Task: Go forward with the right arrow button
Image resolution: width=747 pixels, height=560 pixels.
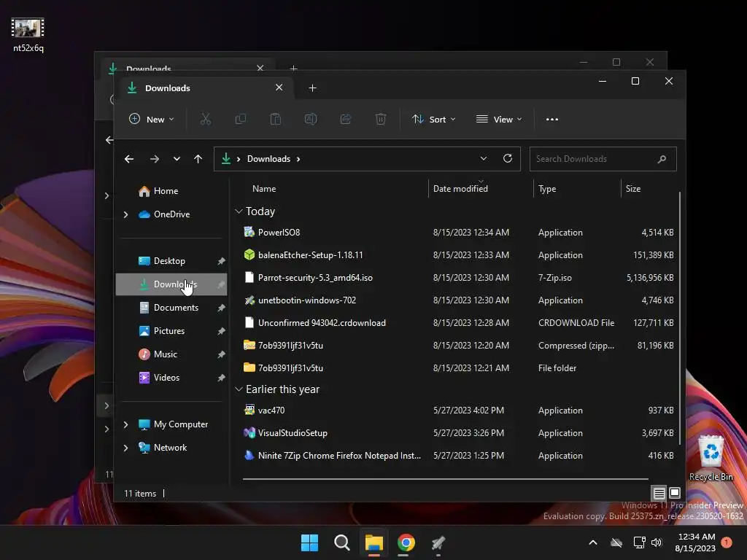Action: (x=155, y=159)
